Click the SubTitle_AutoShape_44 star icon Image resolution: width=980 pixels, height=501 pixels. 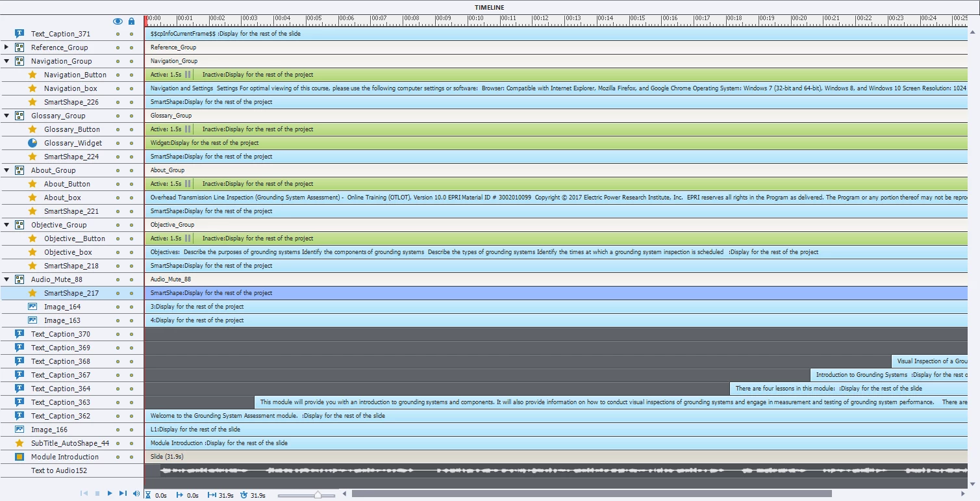[x=19, y=443]
